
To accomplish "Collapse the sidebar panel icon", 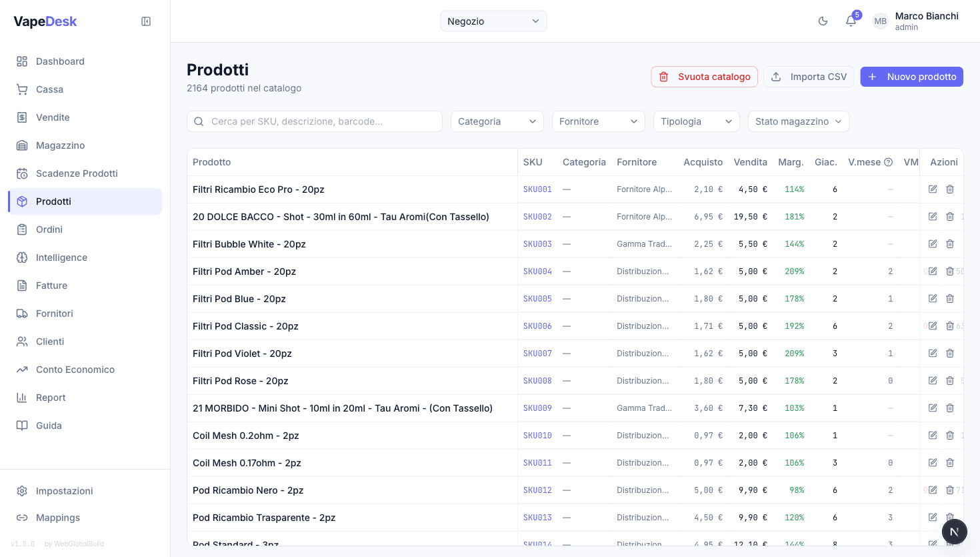I will [x=146, y=21].
